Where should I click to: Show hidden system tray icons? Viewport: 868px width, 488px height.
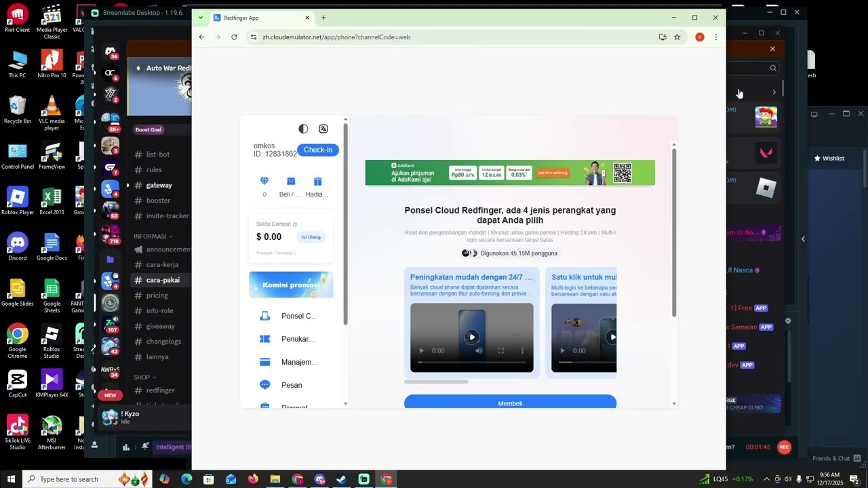pyautogui.click(x=766, y=479)
